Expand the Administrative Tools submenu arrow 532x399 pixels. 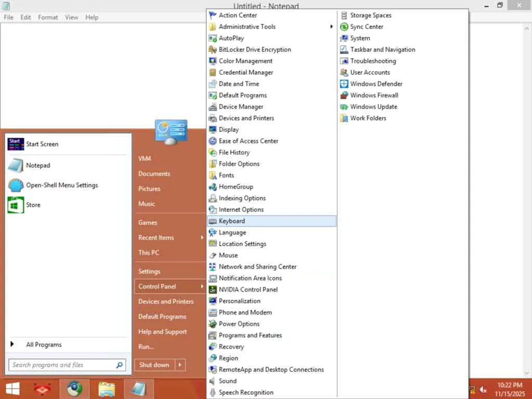pos(331,27)
